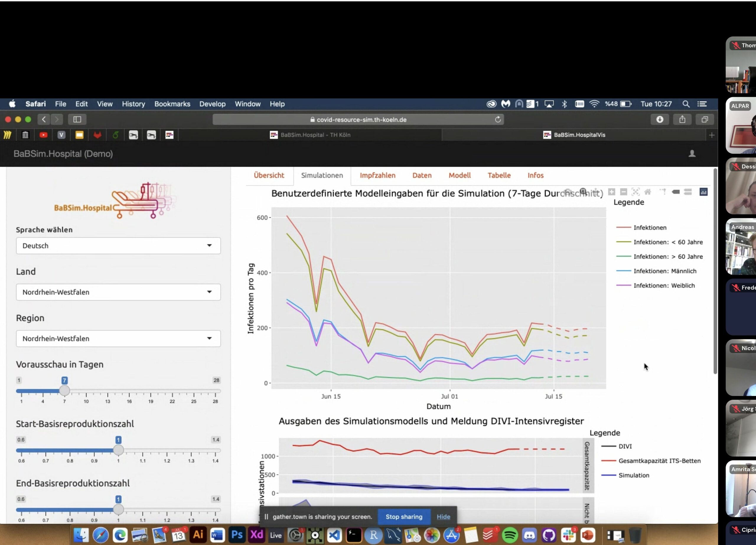Image resolution: width=756 pixels, height=545 pixels.
Task: Switch to the Modell tab
Action: [459, 176]
